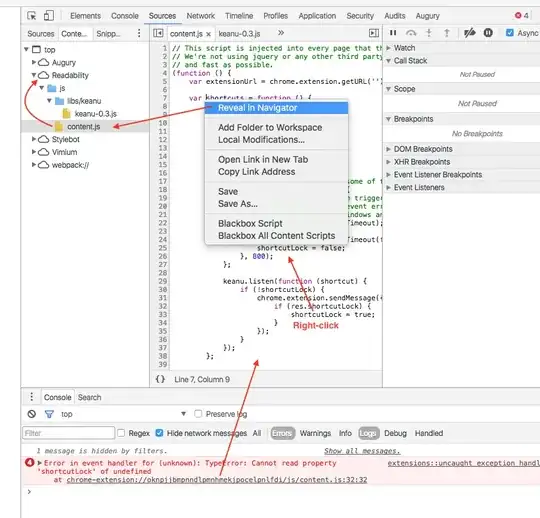Hide the debugger sidebar pane
This screenshot has height=518, width=540.
(374, 33)
